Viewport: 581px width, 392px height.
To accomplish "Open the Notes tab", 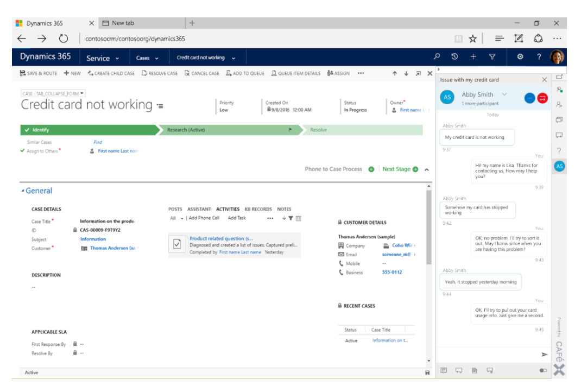I will [x=284, y=210].
